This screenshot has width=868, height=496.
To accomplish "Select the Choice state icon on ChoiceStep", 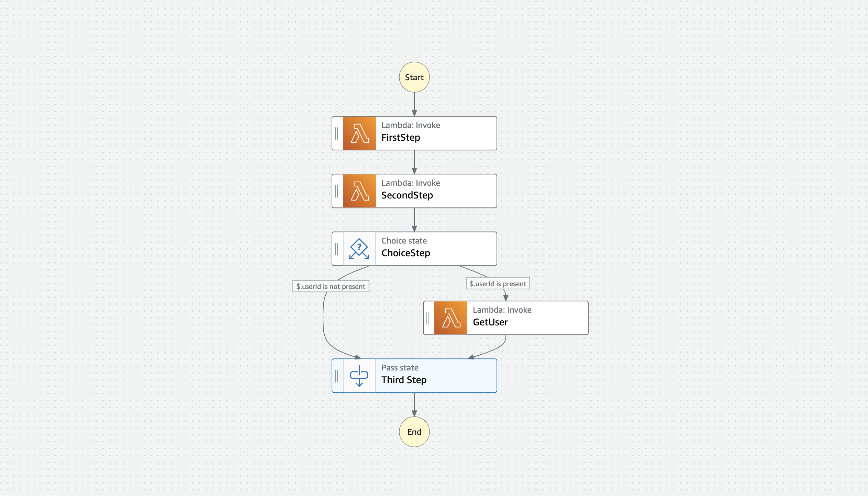I will [x=359, y=248].
